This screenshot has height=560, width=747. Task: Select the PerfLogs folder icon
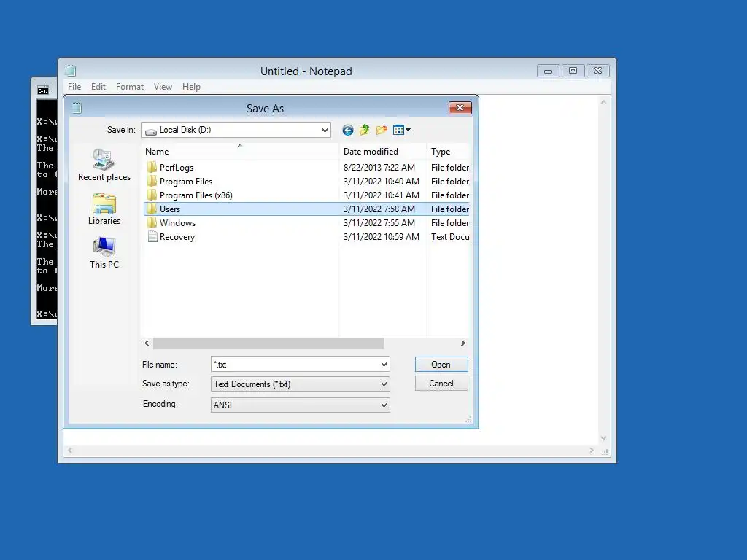152,167
